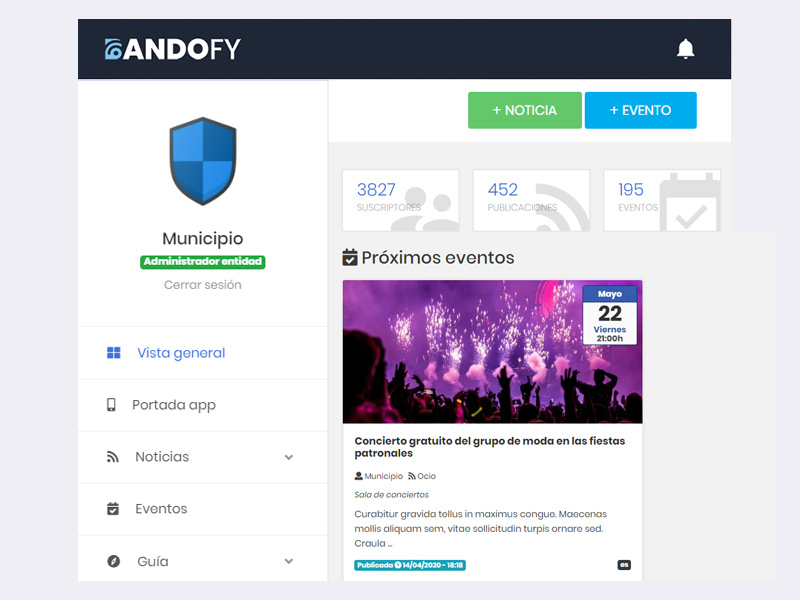This screenshot has height=600, width=800.
Task: Open the Vista general menu item
Action: (203, 353)
